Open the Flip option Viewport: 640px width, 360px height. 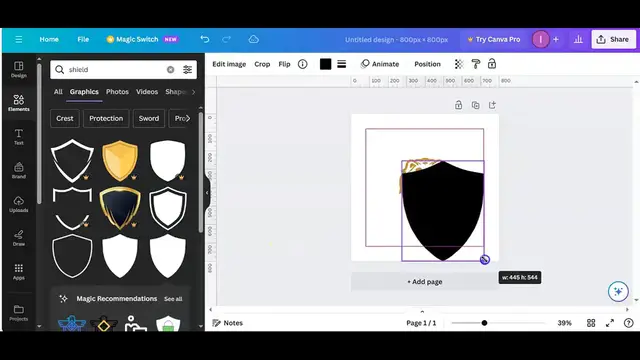coord(284,64)
